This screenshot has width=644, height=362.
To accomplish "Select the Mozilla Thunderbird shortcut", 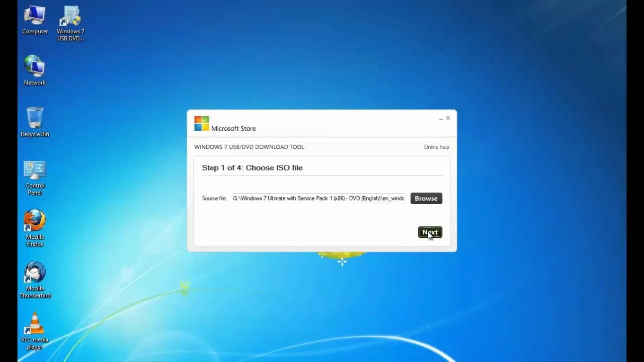I will pos(35,280).
